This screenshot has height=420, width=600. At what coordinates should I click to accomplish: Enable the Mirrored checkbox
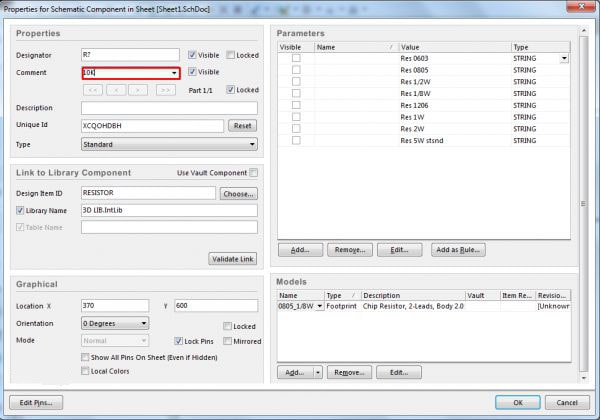pos(227,341)
